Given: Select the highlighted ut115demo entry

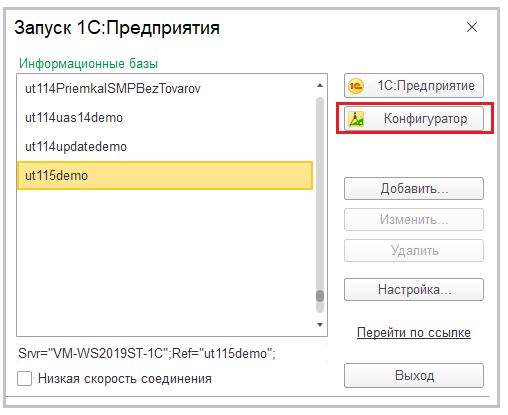Looking at the screenshot, I should 165,176.
